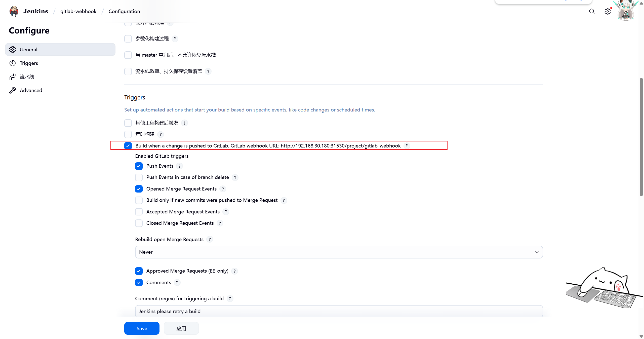Enable Build only if new commits pushed

tap(139, 200)
